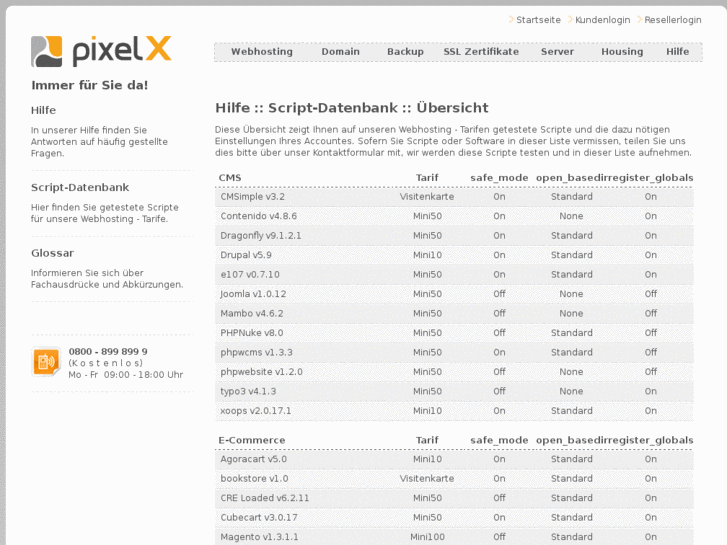Click the Tarif header in CMS table
This screenshot has width=727, height=545.
(427, 178)
